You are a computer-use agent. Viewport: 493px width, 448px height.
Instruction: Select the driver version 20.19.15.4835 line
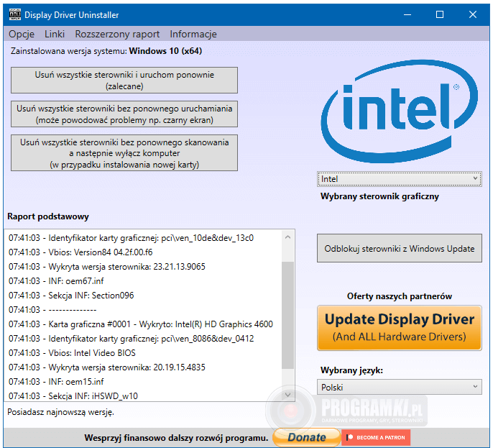[x=107, y=367]
